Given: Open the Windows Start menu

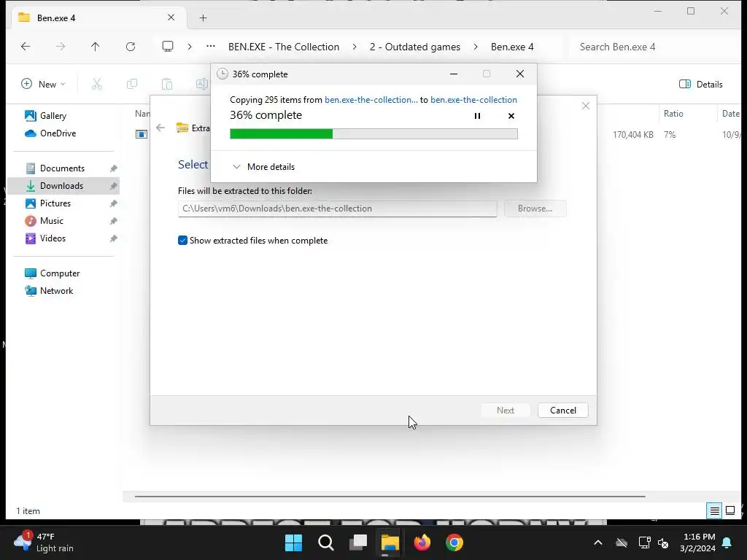Looking at the screenshot, I should pyautogui.click(x=293, y=542).
